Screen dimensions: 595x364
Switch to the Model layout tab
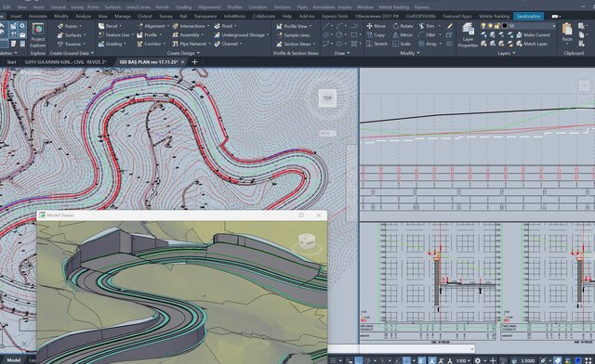click(13, 360)
